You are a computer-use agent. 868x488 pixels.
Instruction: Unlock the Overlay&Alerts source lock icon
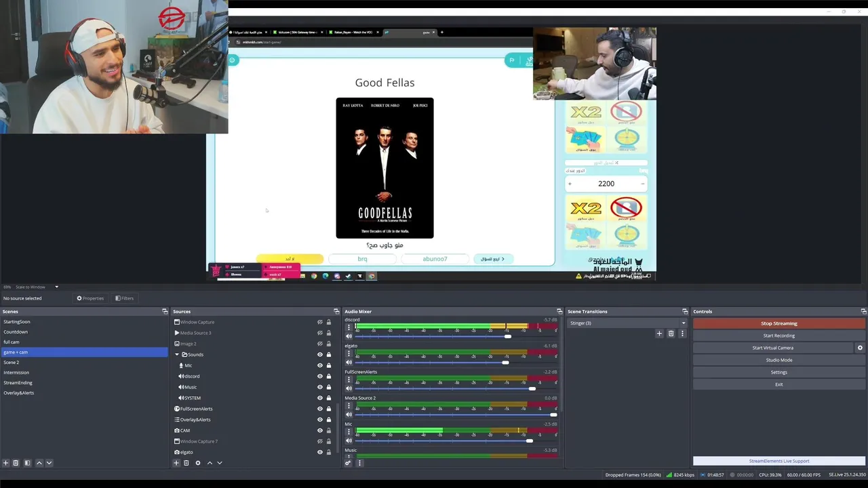point(329,420)
